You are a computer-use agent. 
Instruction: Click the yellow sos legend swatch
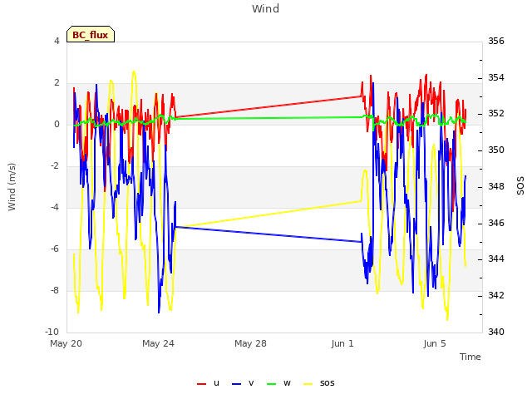308,384
